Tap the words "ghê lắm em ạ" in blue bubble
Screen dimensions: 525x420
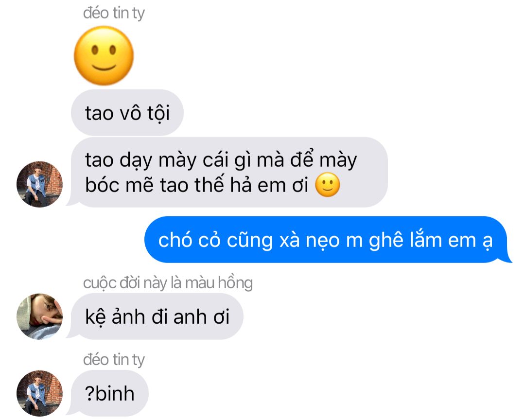coord(431,241)
